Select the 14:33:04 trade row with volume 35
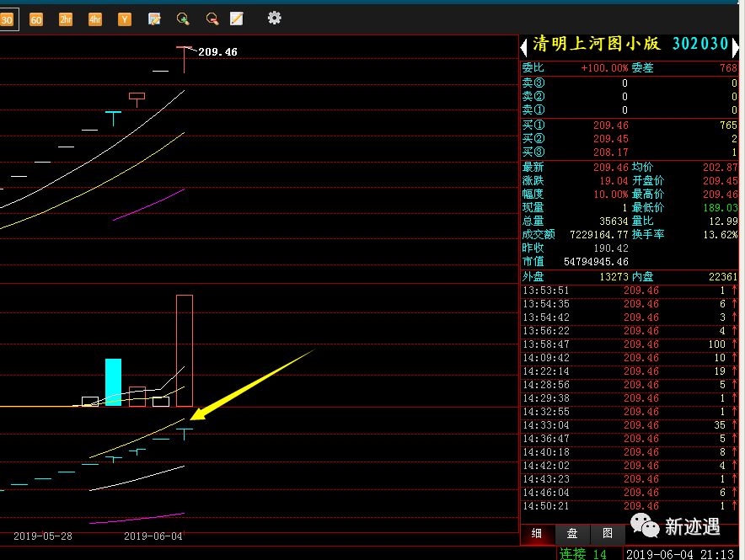Screen dimensions: 745x560 pos(630,425)
